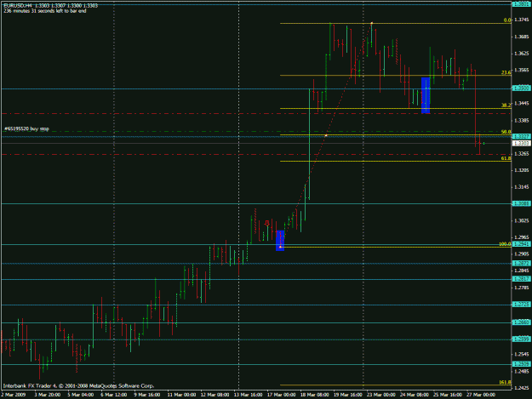Click the Fibonacci 161.8 level label
This screenshot has width=532, height=399.
coord(506,382)
